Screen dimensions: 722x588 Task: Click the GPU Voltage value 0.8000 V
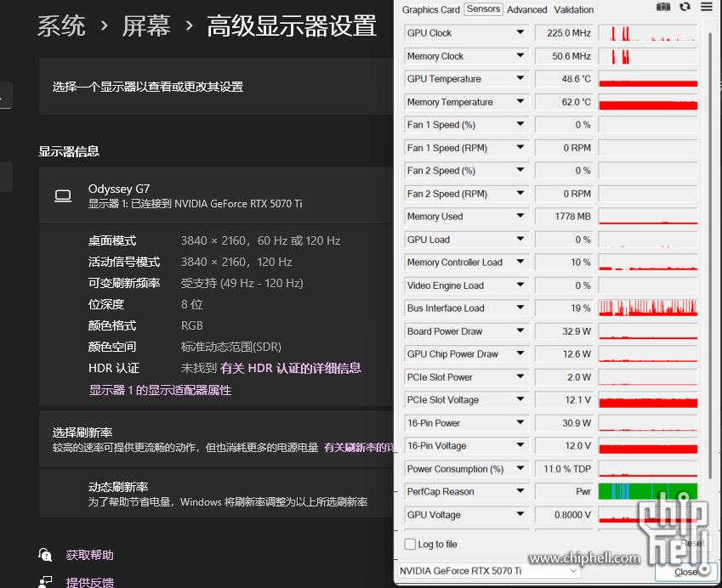pyautogui.click(x=564, y=515)
